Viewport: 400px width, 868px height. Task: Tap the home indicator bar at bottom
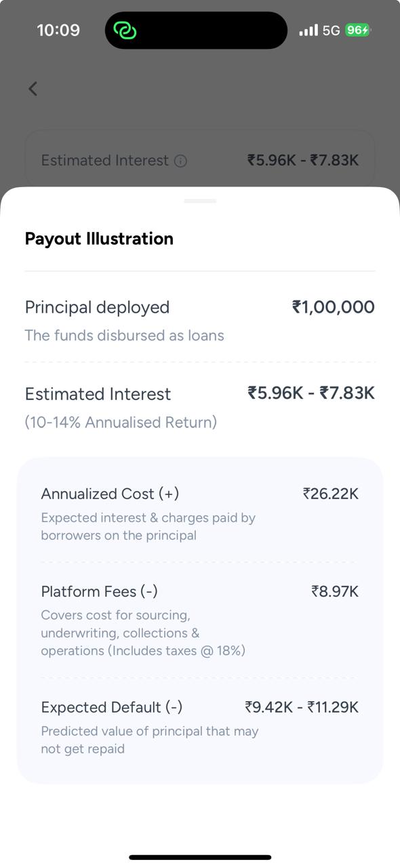[200, 856]
